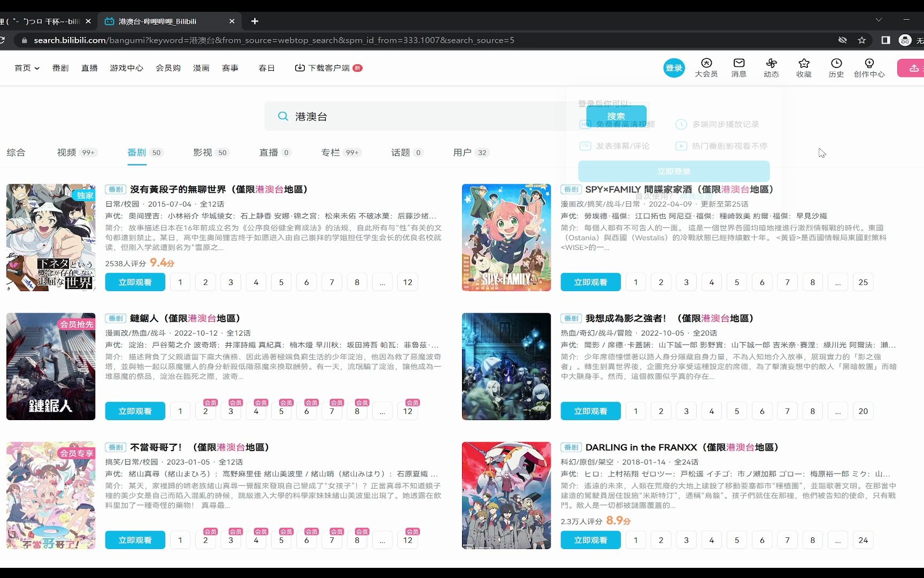Image resolution: width=924 pixels, height=578 pixels.
Task: Switch to the 直播 tab
Action: click(275, 153)
